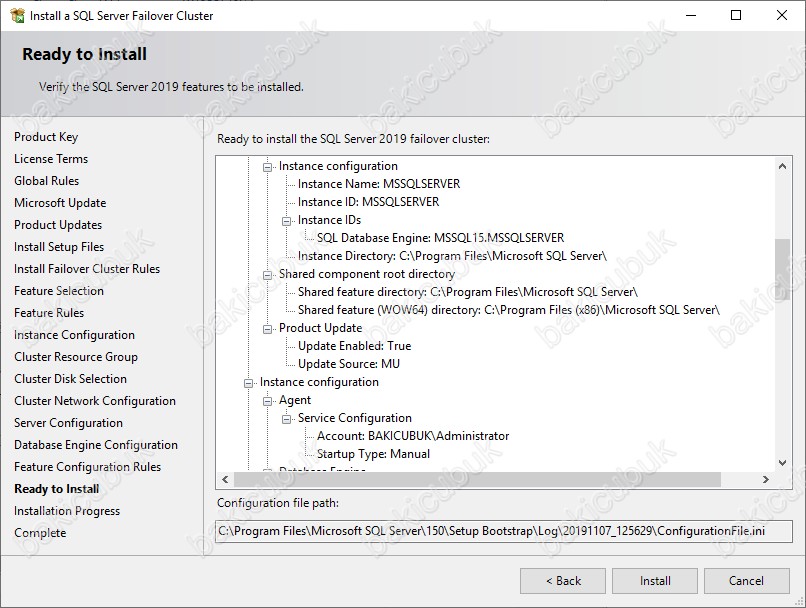Viewport: 806px width, 608px height.
Task: Click the horizontal scrollbar left arrow
Action: [x=225, y=480]
